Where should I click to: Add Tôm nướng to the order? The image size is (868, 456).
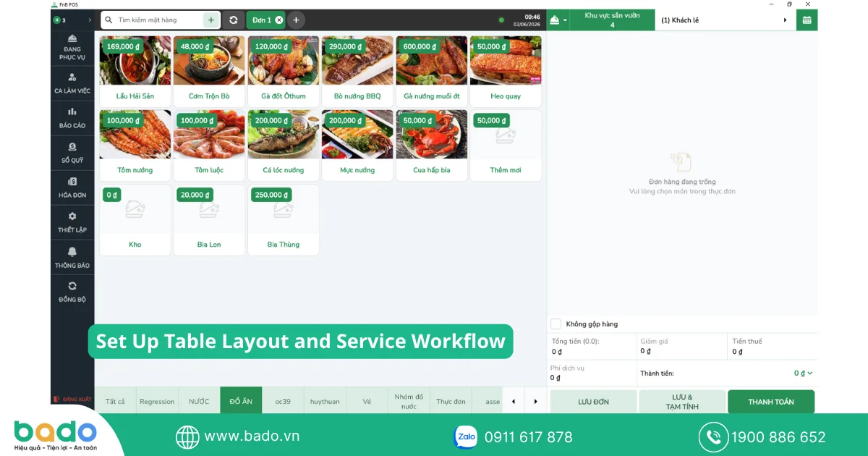135,145
